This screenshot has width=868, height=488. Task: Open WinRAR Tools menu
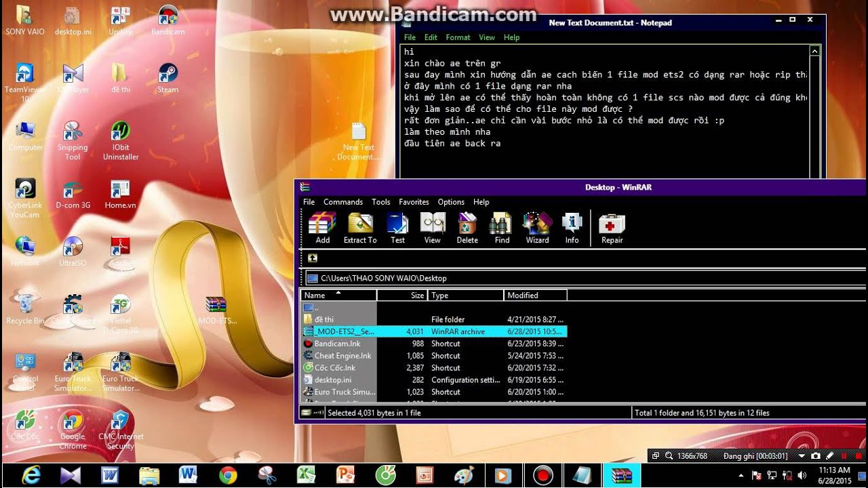point(381,202)
